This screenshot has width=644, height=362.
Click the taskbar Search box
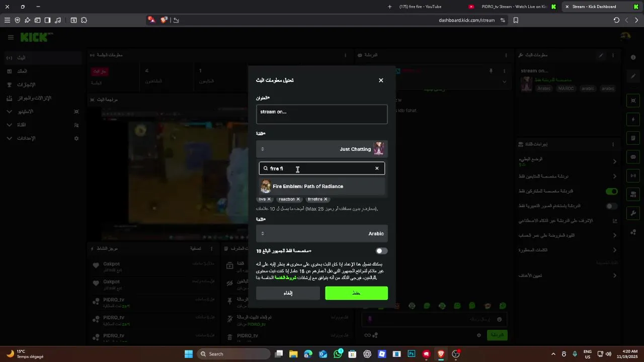[x=234, y=354]
